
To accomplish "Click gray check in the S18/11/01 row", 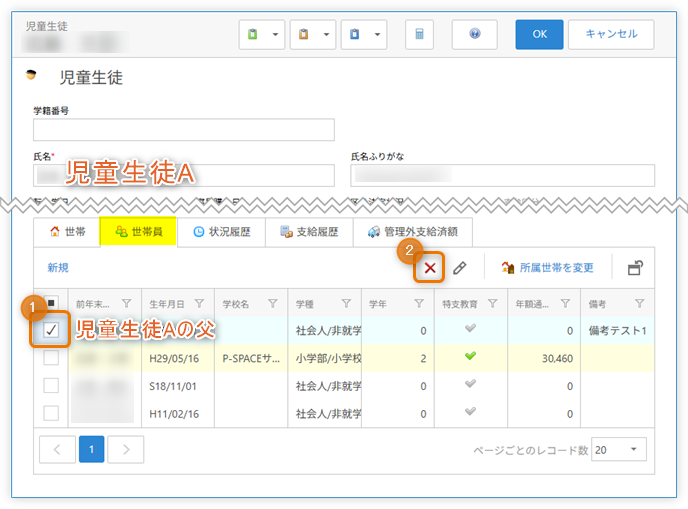I will (470, 384).
